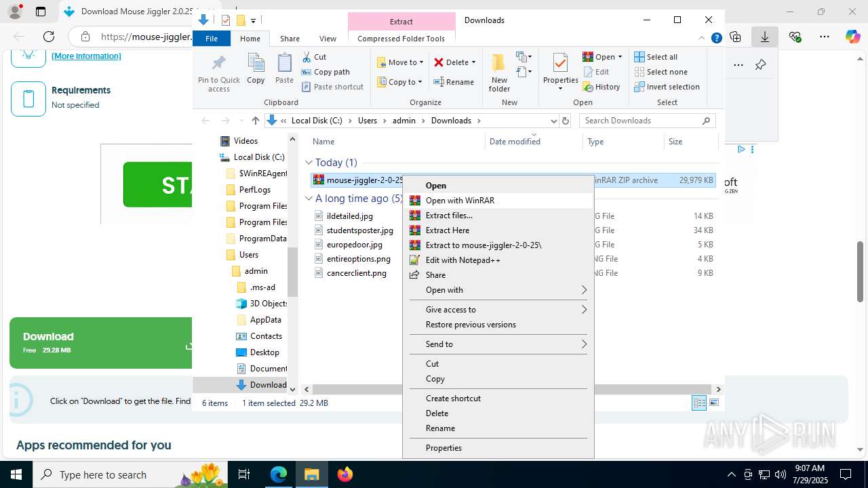The image size is (868, 488).
Task: Choose Extract files... in context menu
Action: 498,216
